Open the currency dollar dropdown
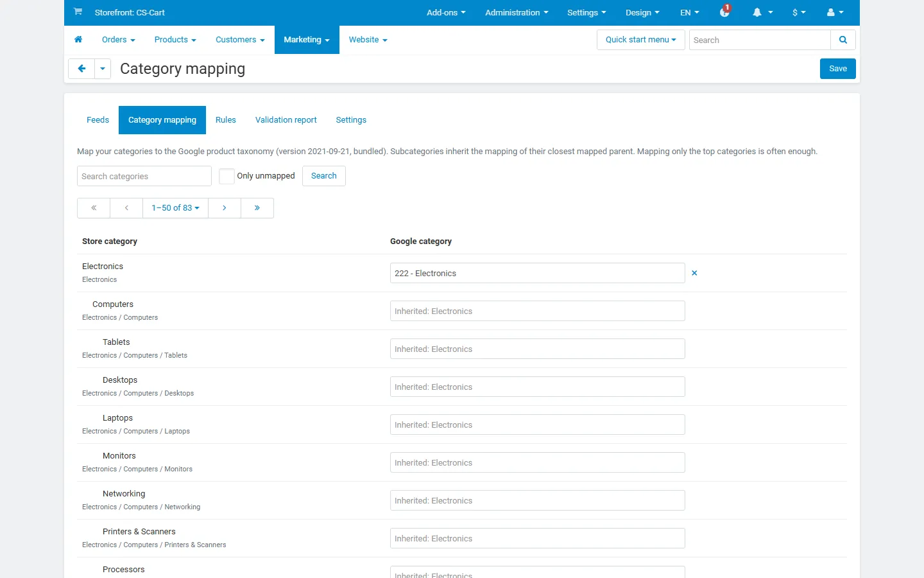The width and height of the screenshot is (924, 578). click(799, 12)
